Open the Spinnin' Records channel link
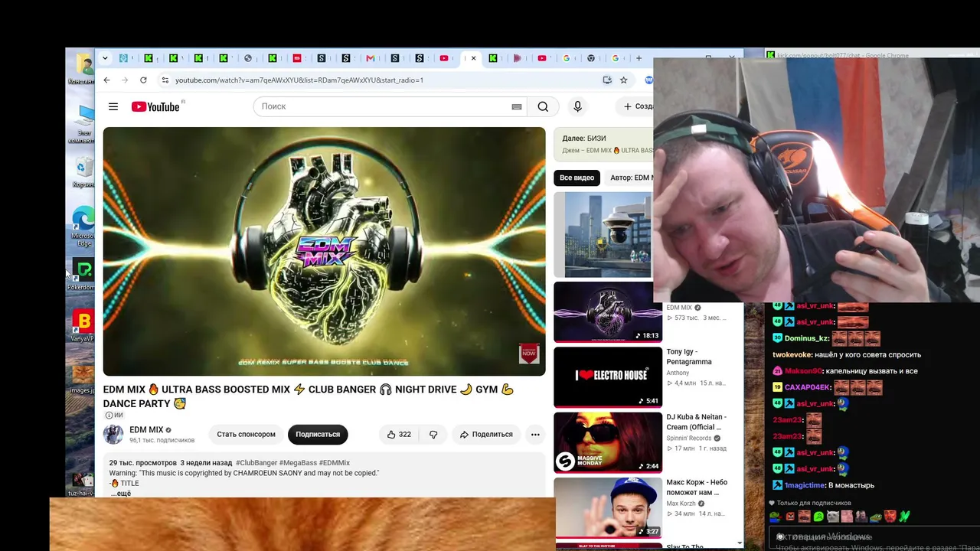The width and height of the screenshot is (980, 551). tap(689, 439)
